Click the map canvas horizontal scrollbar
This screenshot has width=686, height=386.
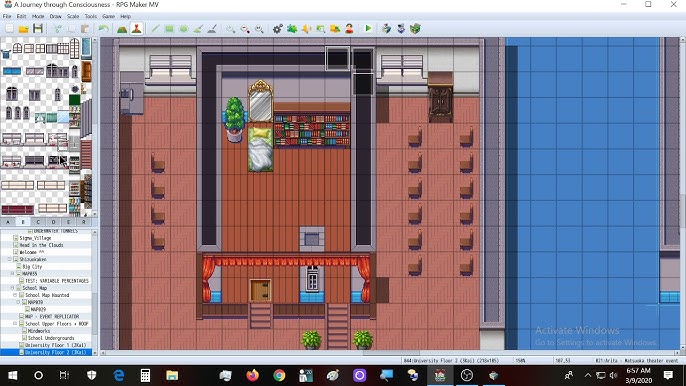click(391, 353)
